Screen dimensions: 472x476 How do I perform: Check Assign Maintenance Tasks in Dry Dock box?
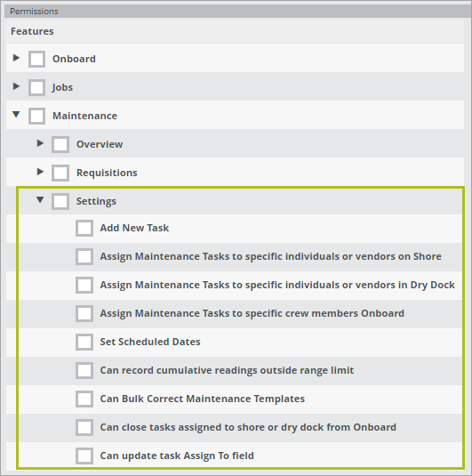(84, 285)
